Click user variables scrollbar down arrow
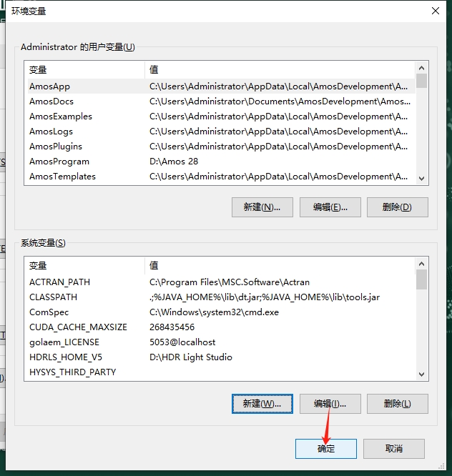The width and height of the screenshot is (452, 476). [x=422, y=179]
